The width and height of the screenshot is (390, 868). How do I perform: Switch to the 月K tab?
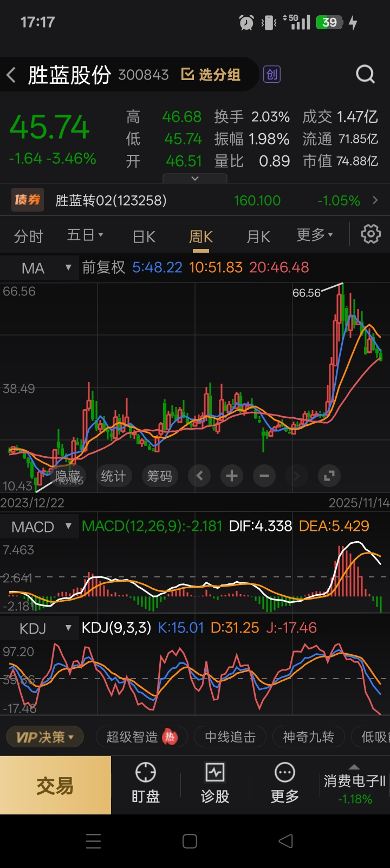(258, 236)
